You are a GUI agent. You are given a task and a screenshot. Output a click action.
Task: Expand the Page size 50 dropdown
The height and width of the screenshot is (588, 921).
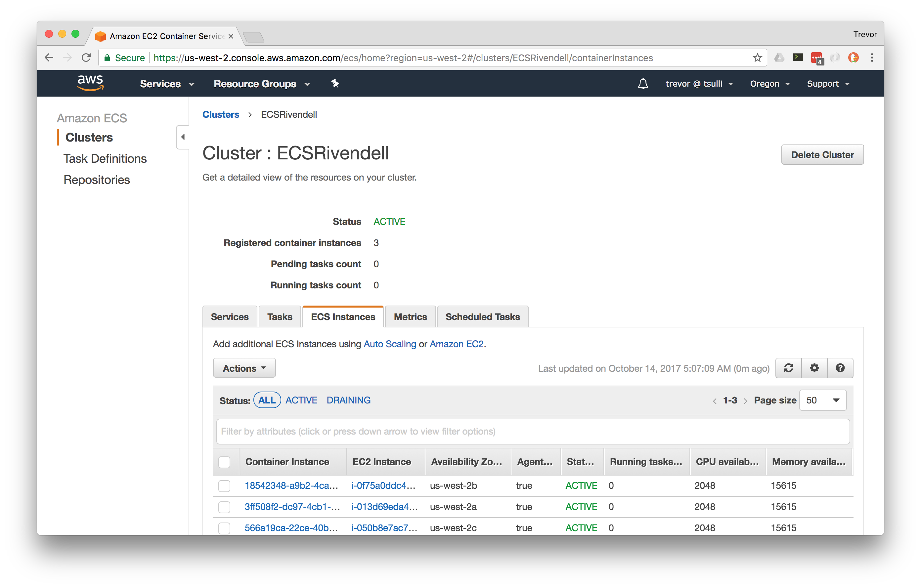pyautogui.click(x=823, y=400)
